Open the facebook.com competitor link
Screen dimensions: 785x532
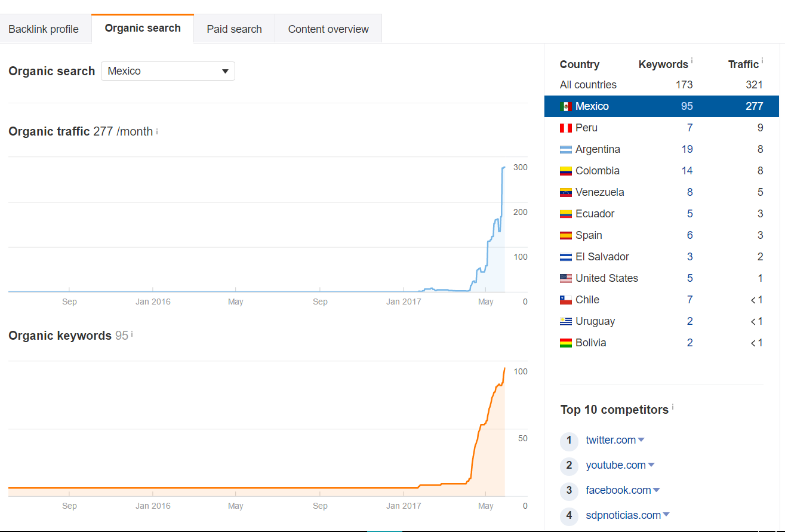coord(618,490)
